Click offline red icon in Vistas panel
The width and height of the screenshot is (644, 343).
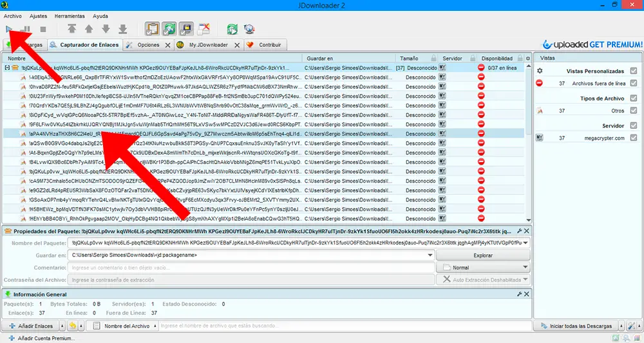pos(540,83)
